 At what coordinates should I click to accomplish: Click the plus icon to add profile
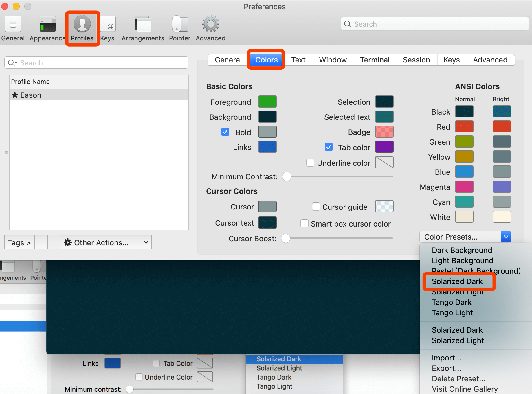pyautogui.click(x=41, y=242)
